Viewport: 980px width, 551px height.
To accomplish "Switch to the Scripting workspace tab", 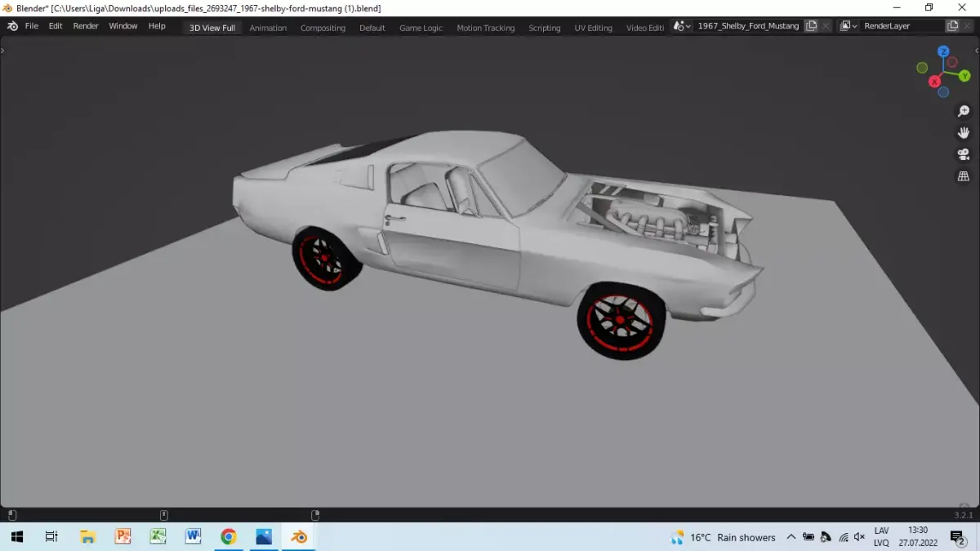I will pyautogui.click(x=544, y=28).
